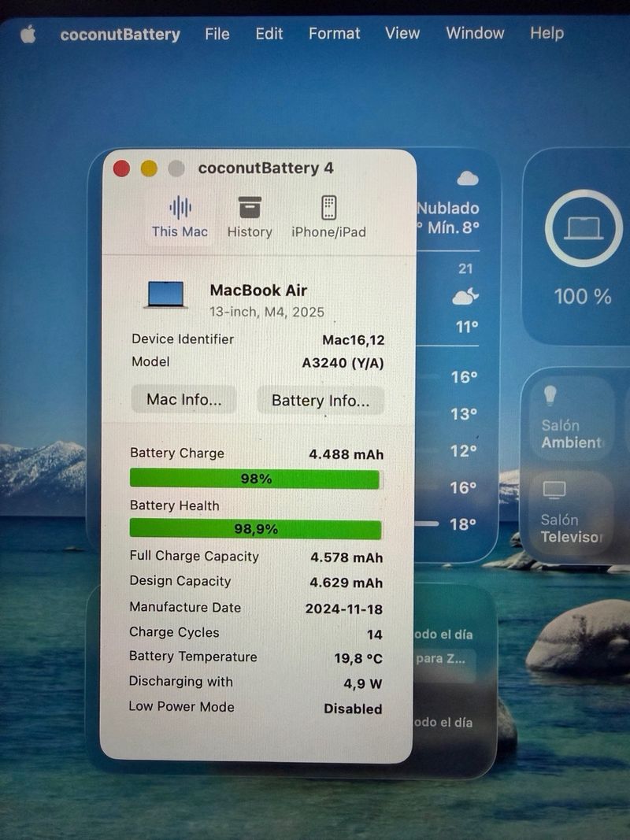630x840 pixels.
Task: Open the Help menu
Action: click(547, 33)
